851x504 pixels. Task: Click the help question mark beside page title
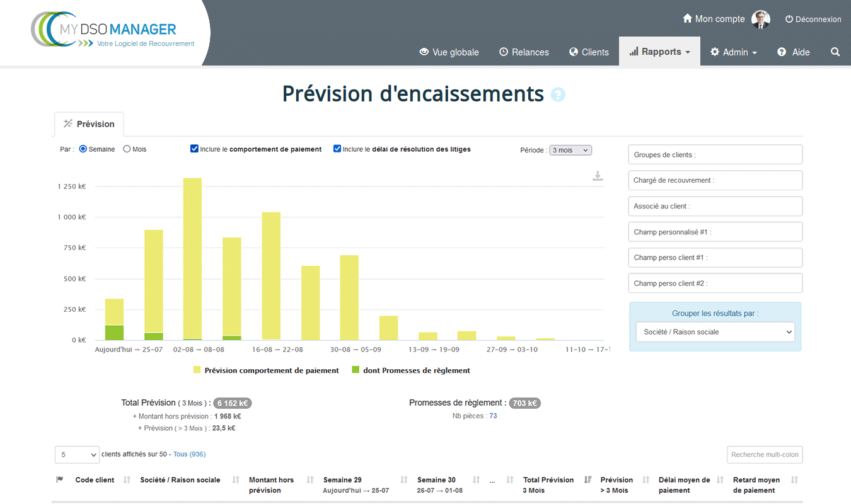[x=558, y=94]
